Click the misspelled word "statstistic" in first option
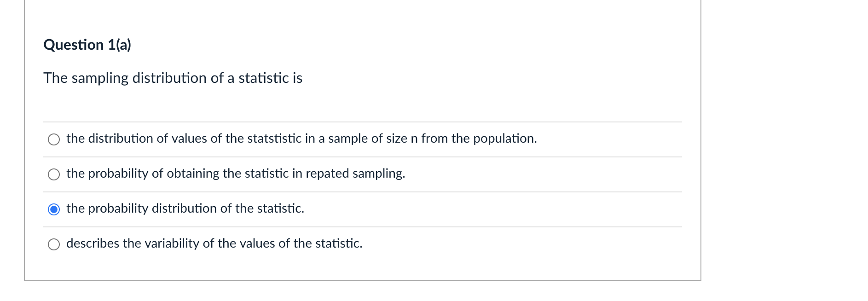The image size is (868, 301). click(274, 139)
